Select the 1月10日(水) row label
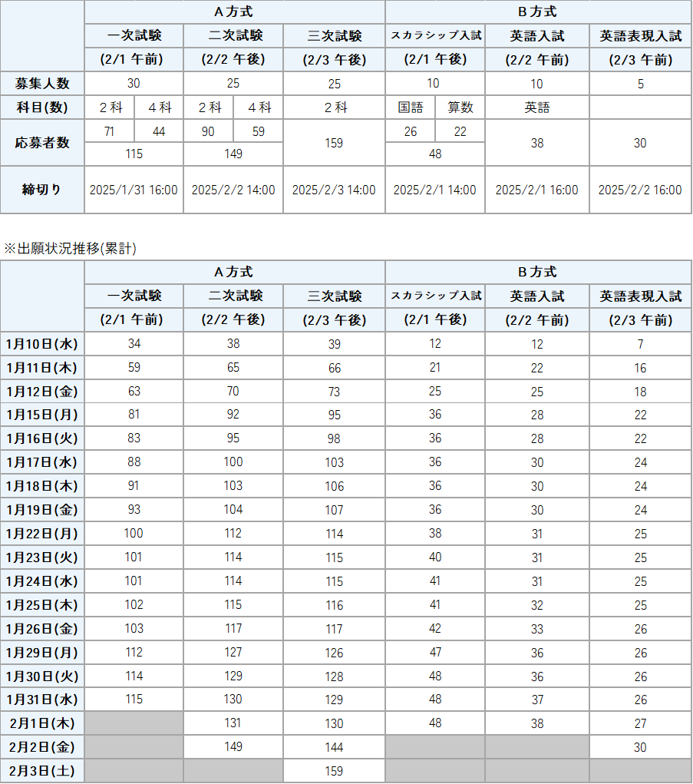The image size is (693, 784). (42, 344)
